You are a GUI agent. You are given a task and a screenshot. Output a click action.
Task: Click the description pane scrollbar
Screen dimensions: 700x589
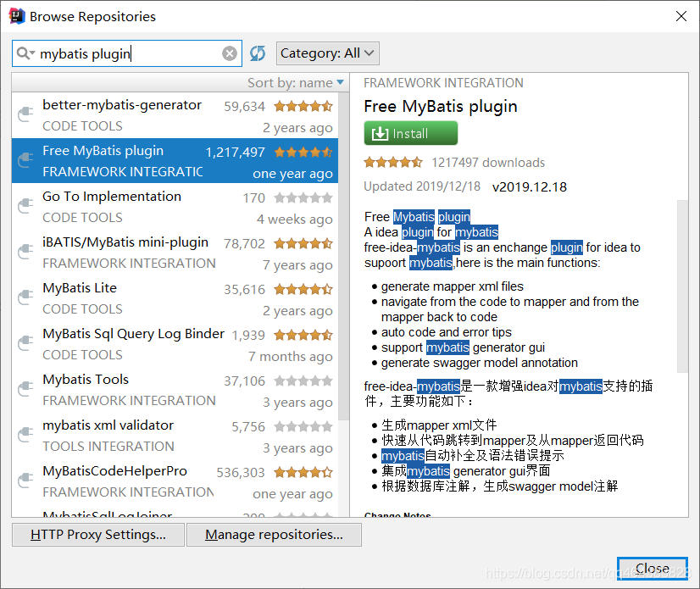pyautogui.click(x=682, y=286)
